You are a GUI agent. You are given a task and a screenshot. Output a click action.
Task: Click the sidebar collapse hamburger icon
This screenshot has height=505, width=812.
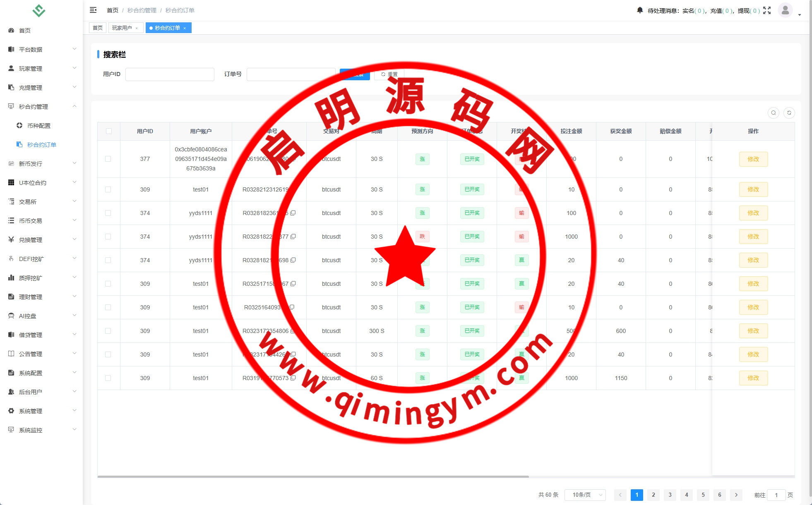click(x=93, y=10)
